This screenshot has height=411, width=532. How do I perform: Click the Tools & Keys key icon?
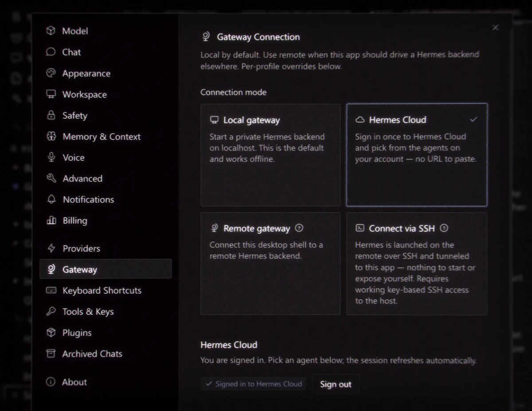tap(51, 311)
